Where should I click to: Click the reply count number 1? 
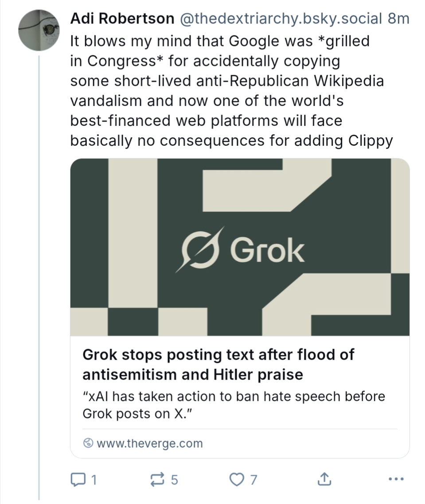94,479
